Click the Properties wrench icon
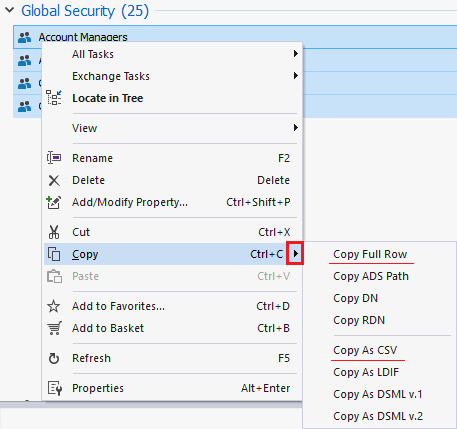 pos(54,388)
